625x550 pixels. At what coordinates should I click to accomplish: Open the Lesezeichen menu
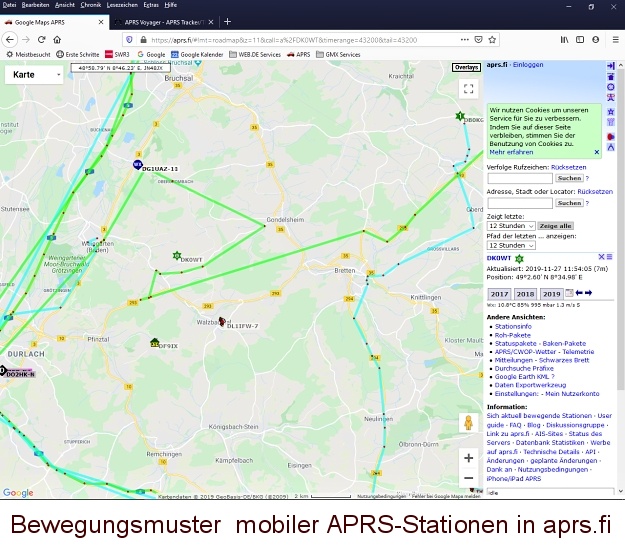tap(122, 5)
